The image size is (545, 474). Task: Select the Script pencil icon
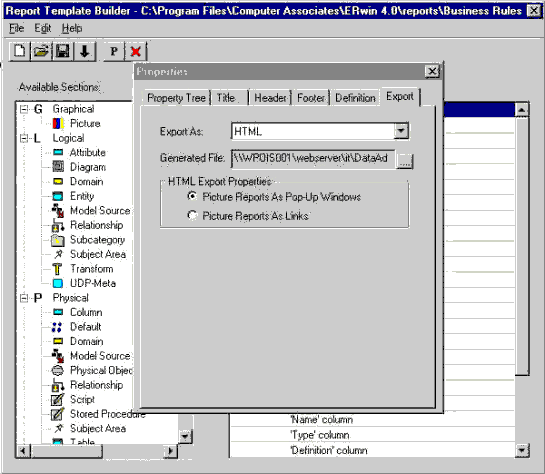click(58, 400)
